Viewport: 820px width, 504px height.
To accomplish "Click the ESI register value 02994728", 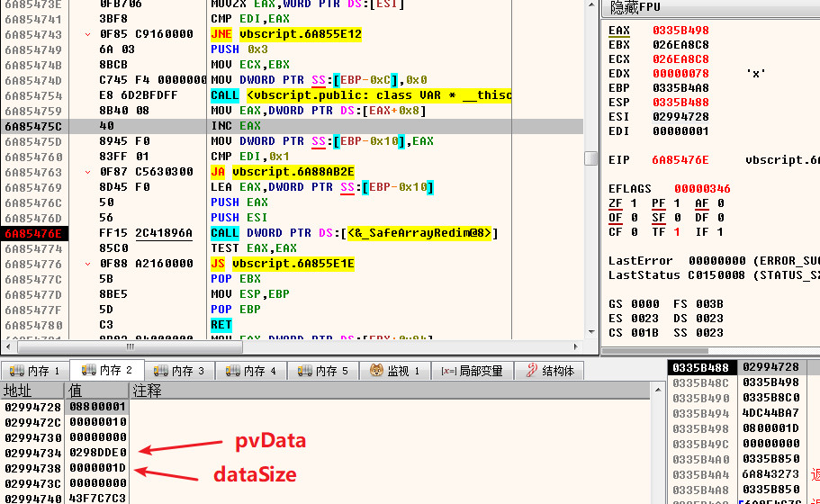I will point(680,117).
